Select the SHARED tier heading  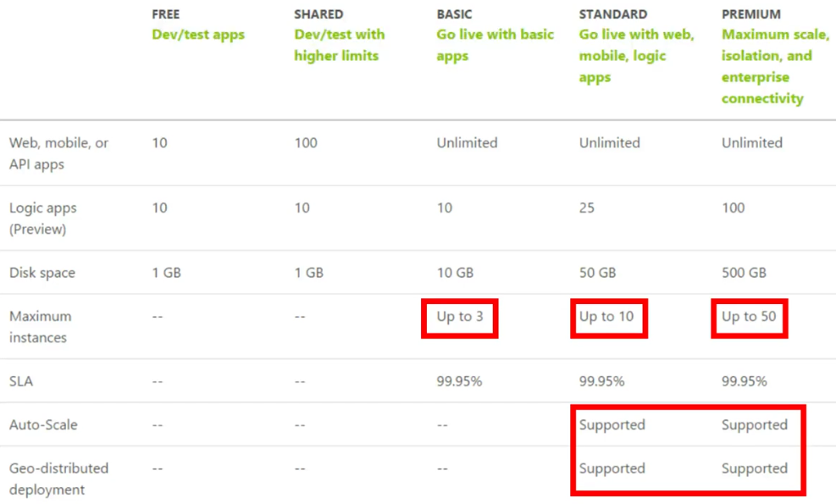[318, 14]
